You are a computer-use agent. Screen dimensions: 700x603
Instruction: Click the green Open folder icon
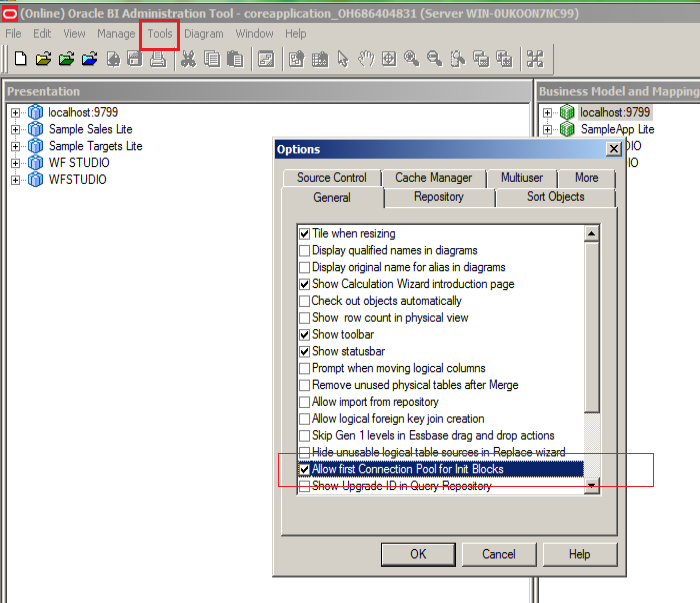67,58
